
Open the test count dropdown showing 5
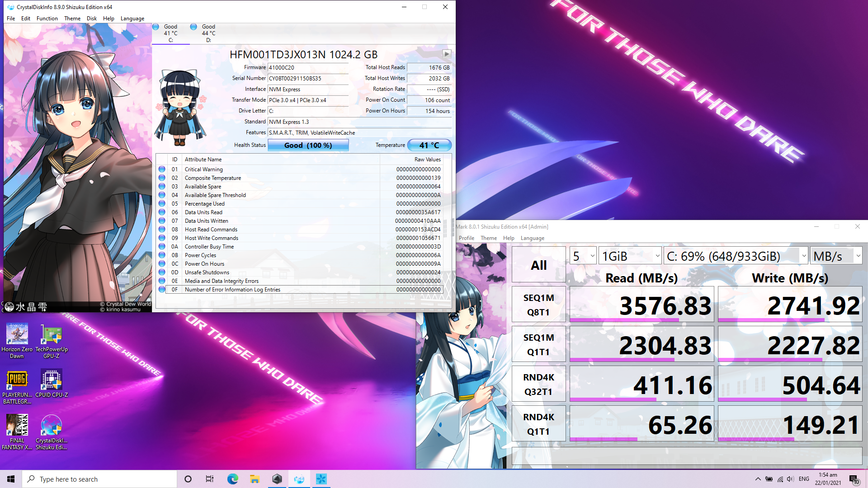583,256
